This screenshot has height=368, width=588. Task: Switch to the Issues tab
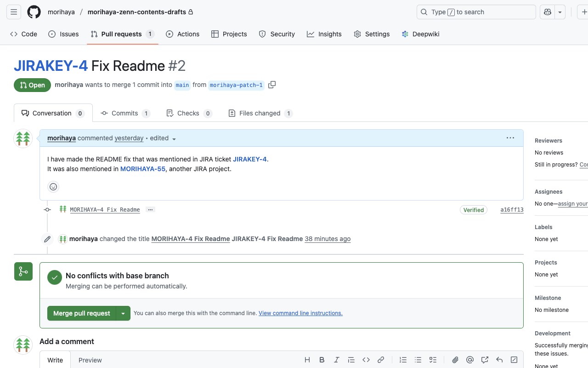coord(63,34)
